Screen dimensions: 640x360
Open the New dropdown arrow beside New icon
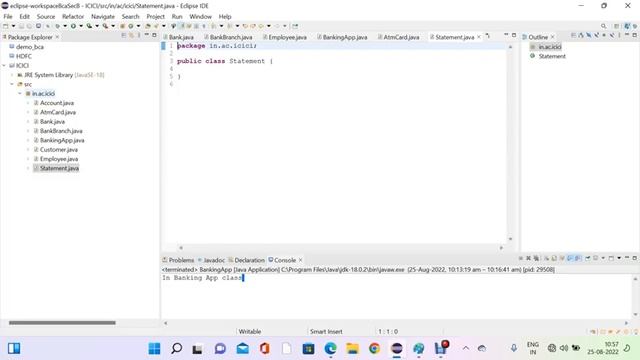(x=13, y=26)
